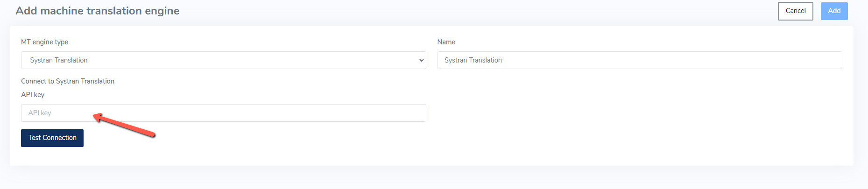Image resolution: width=868 pixels, height=189 pixels.
Task: Click the API key label above the input
Action: point(33,95)
